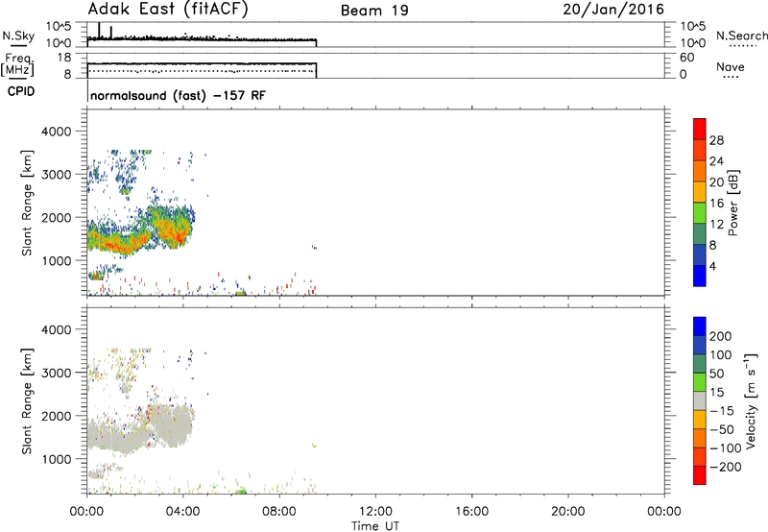The height and width of the screenshot is (532, 768).
Task: Click the date '20/Jan/2016'
Action: coord(613,10)
